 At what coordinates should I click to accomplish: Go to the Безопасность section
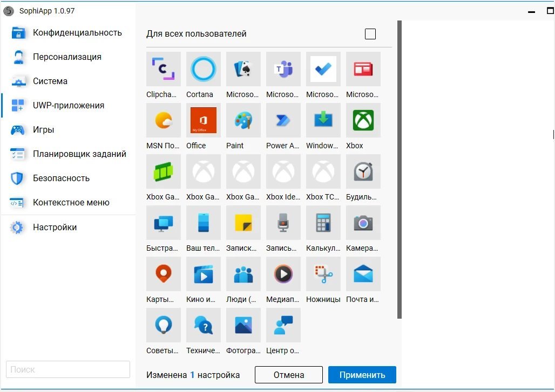coord(61,178)
